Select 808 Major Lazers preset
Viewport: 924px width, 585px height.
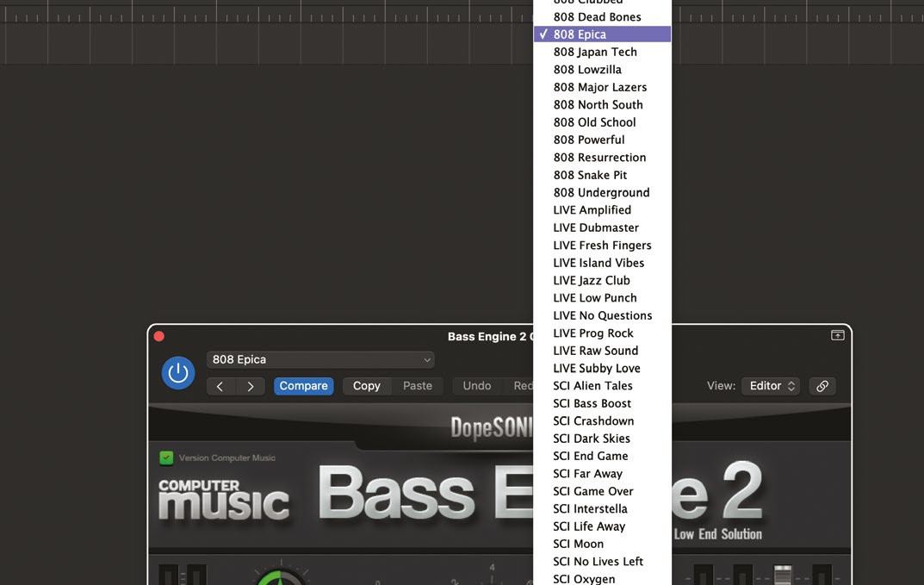click(602, 87)
